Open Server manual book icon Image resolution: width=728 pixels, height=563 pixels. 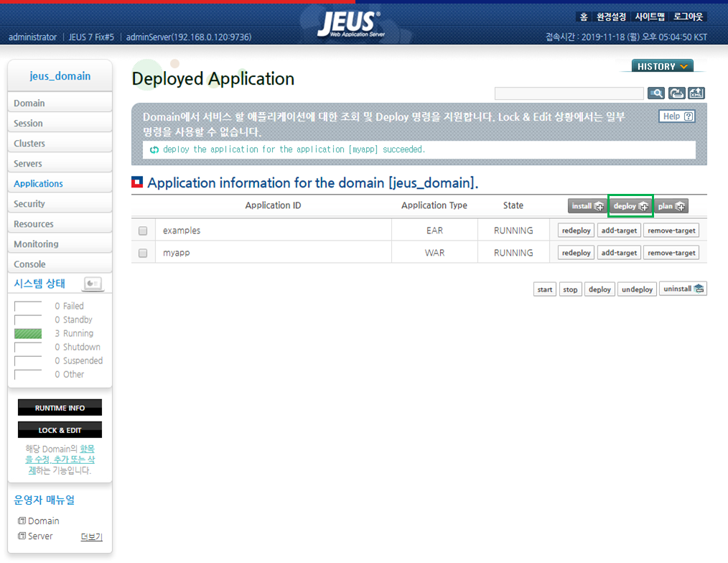22,536
